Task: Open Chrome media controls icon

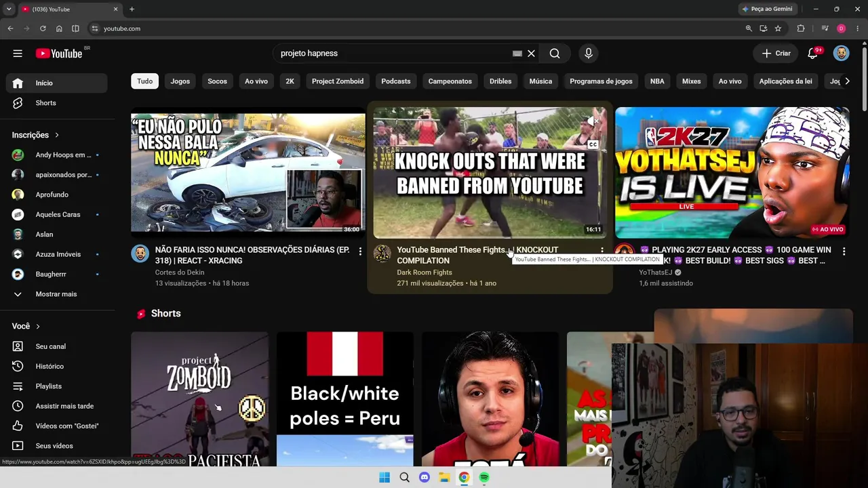Action: point(825,28)
